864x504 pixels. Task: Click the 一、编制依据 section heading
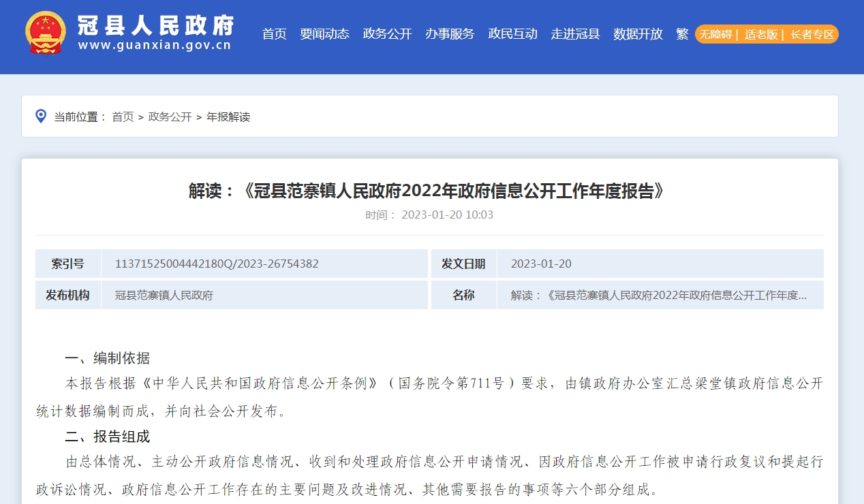tap(108, 358)
